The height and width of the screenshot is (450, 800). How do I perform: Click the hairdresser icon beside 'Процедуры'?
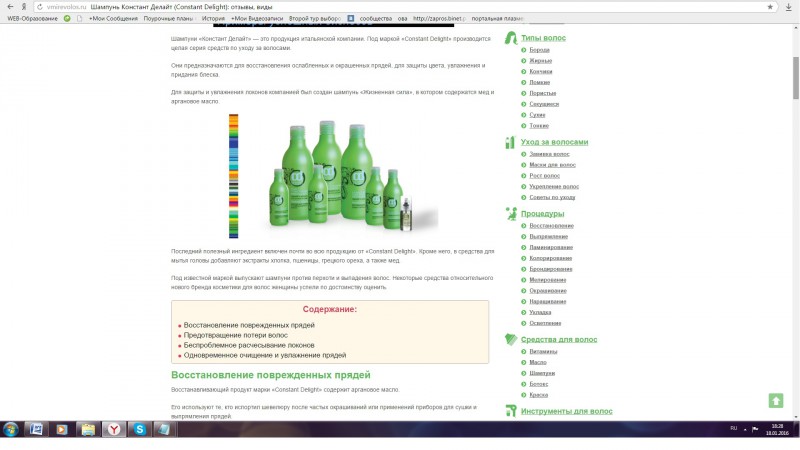tap(511, 214)
